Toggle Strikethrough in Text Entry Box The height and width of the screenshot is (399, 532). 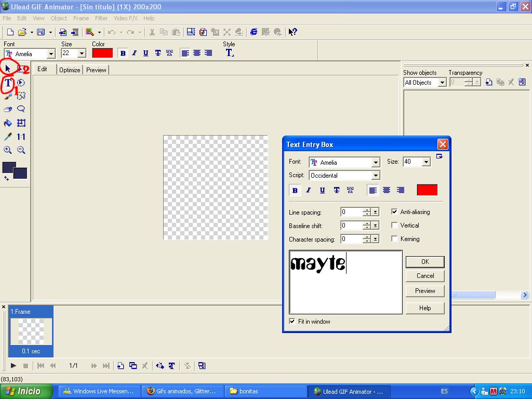tap(337, 190)
